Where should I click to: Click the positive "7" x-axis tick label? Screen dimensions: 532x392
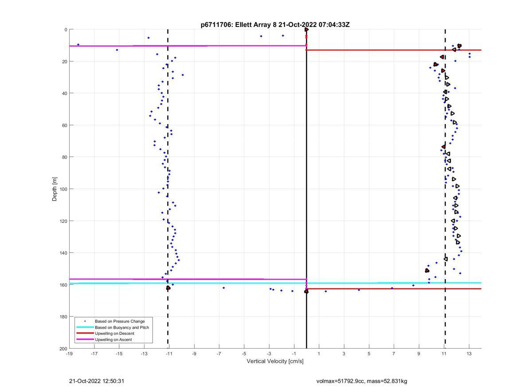[x=394, y=354]
